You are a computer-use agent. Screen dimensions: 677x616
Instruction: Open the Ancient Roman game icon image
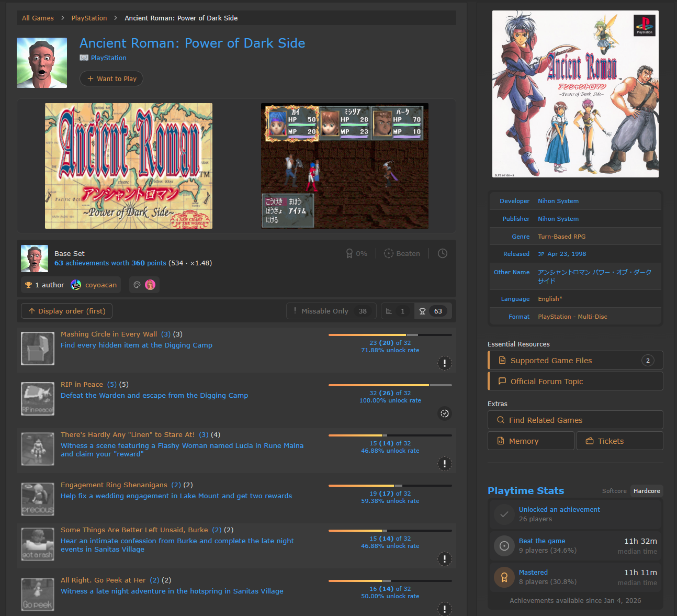point(42,63)
